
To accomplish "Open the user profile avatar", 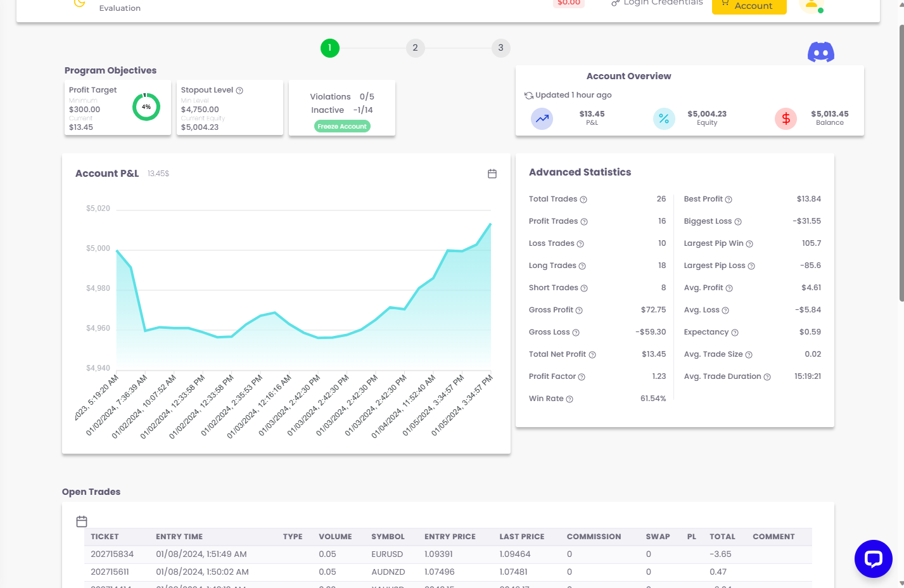I will [811, 5].
